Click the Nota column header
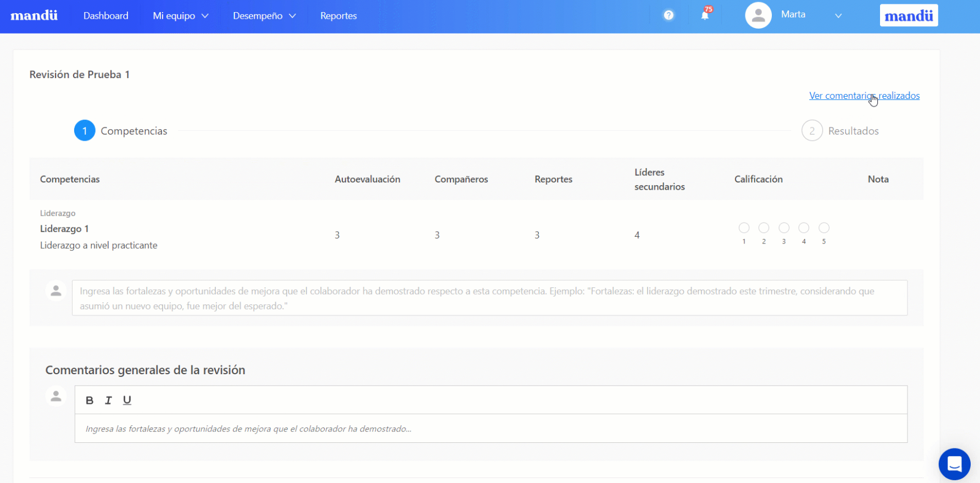The height and width of the screenshot is (483, 980). tap(878, 179)
